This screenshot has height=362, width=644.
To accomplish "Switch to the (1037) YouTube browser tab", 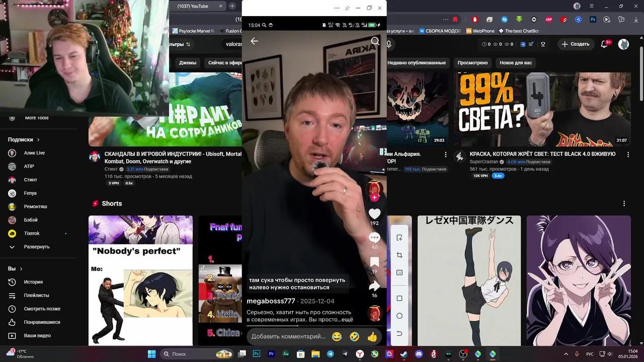I will [193, 6].
